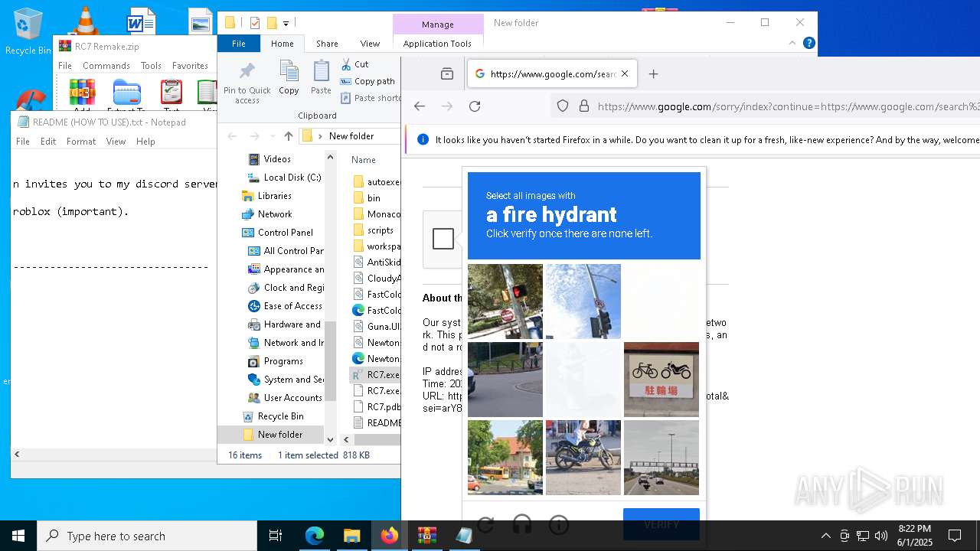Viewport: 980px width, 551px height.
Task: Click the navigation pane scroll down arrow
Action: tap(331, 439)
